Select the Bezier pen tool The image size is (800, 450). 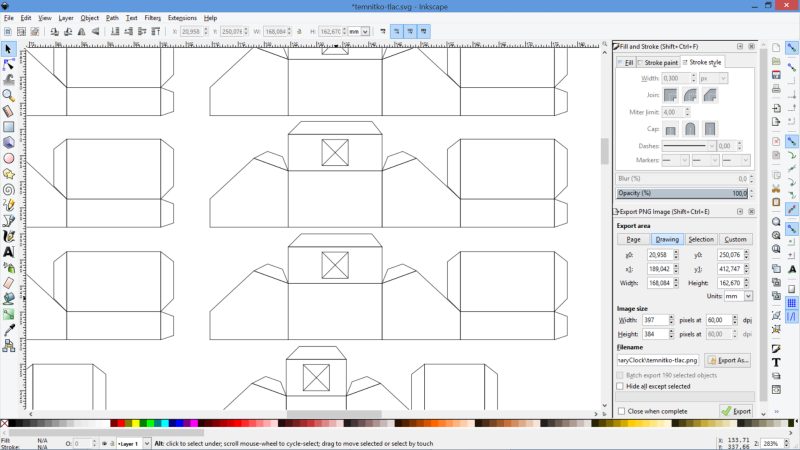click(8, 221)
